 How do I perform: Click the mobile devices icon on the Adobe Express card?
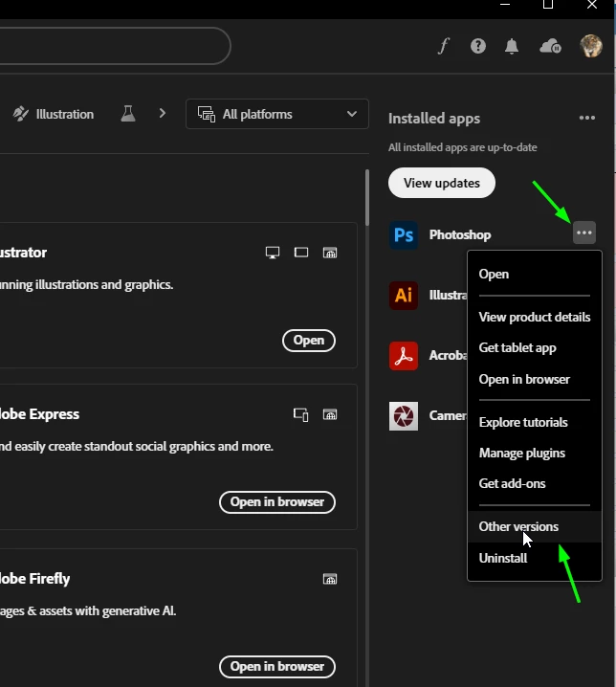[301, 414]
